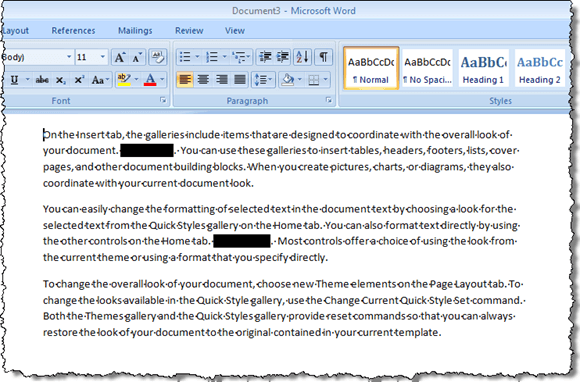Screen dimensions: 580x382
Task: Open the View tab
Action: [x=235, y=31]
